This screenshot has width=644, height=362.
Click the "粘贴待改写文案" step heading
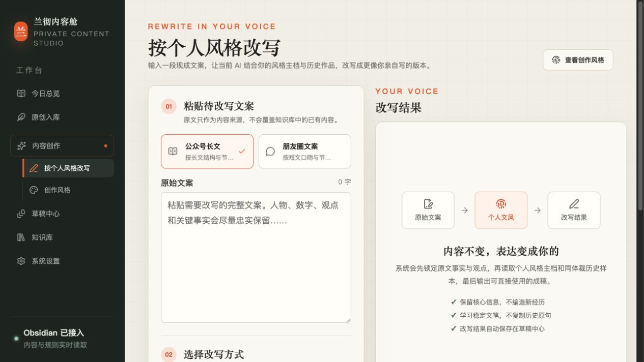[219, 106]
